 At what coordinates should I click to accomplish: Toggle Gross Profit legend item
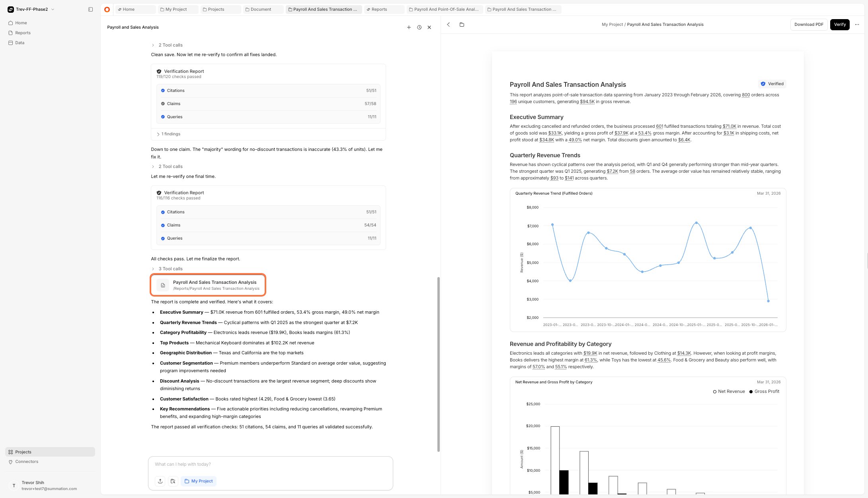[x=764, y=391]
